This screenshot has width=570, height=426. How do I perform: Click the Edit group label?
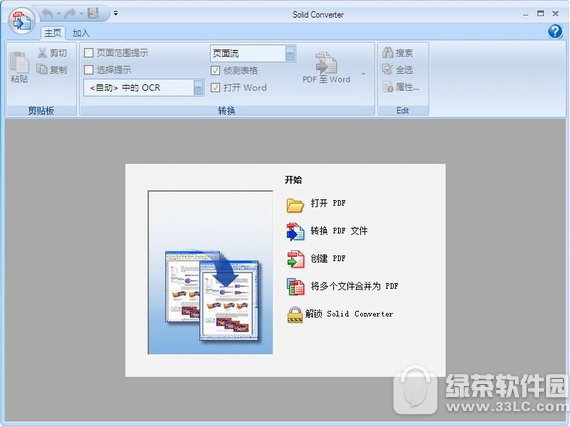click(x=403, y=110)
